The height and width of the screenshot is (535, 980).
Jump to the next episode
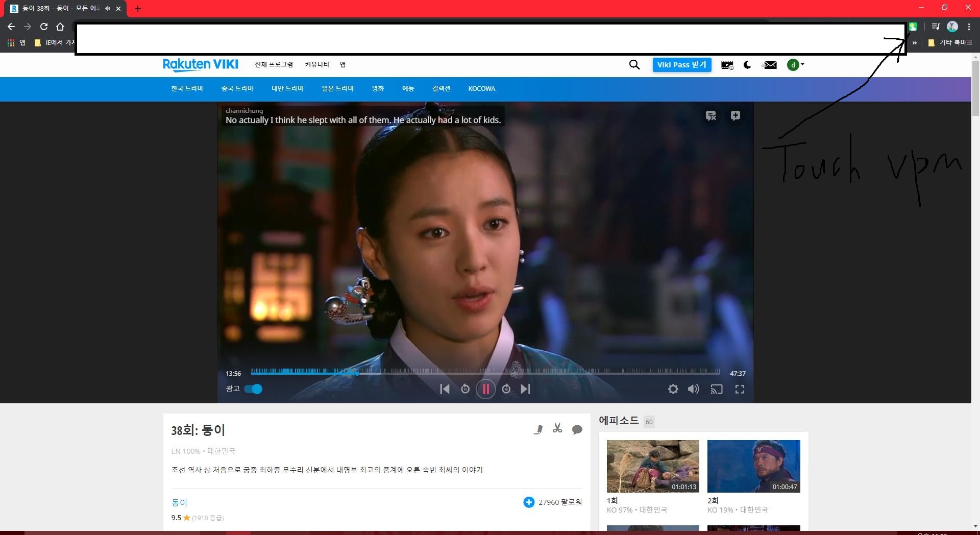(x=526, y=389)
